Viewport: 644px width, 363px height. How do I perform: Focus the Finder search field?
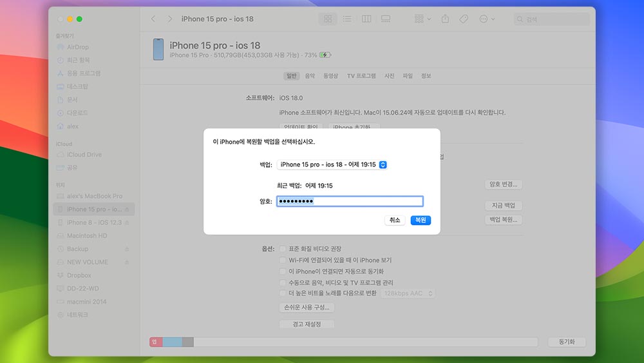[x=552, y=19]
